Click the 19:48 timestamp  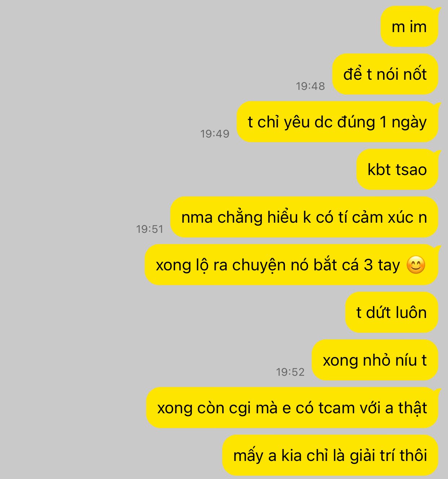point(310,86)
